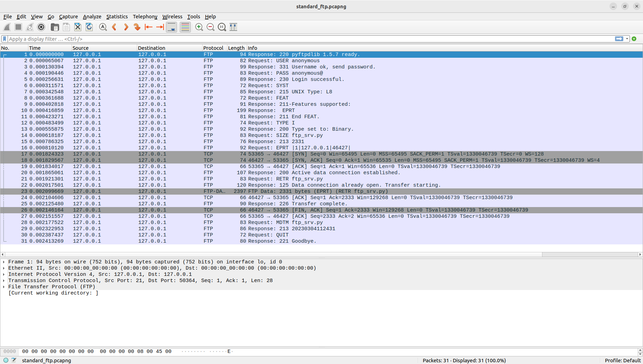Viewport: 643px width, 364px height.
Task: Apply the display filter arrow button
Action: click(x=619, y=39)
